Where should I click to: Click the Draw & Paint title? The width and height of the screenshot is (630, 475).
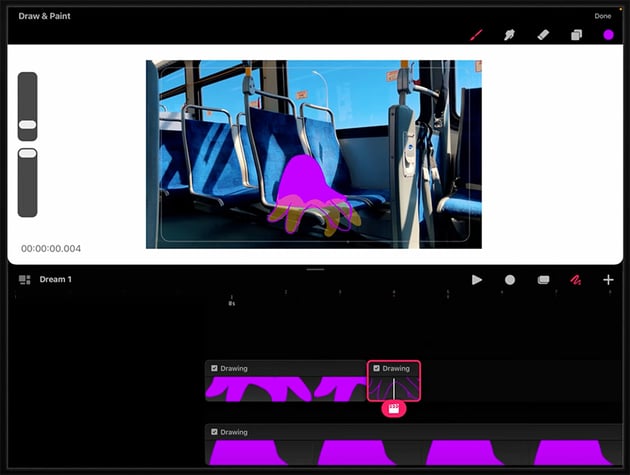coord(44,16)
